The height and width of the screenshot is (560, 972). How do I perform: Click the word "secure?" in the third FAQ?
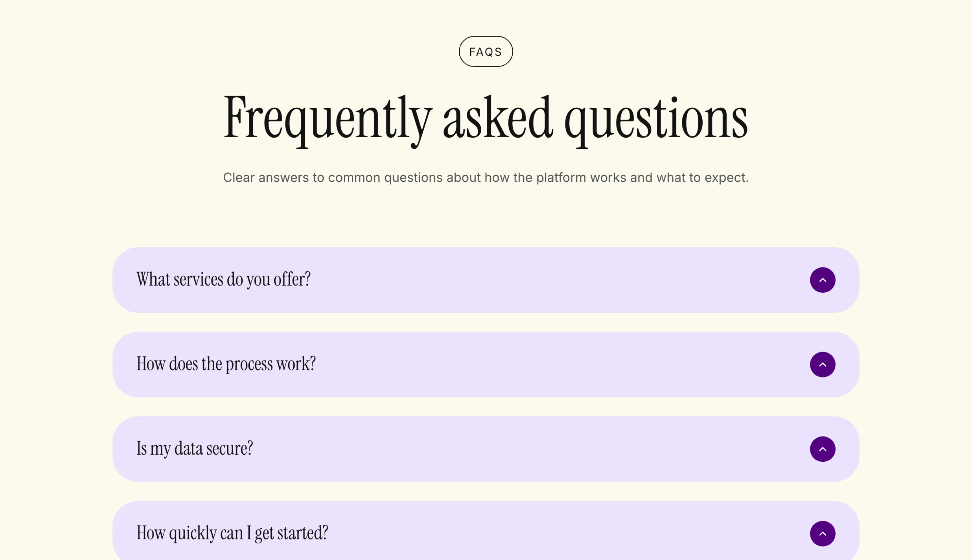click(230, 449)
